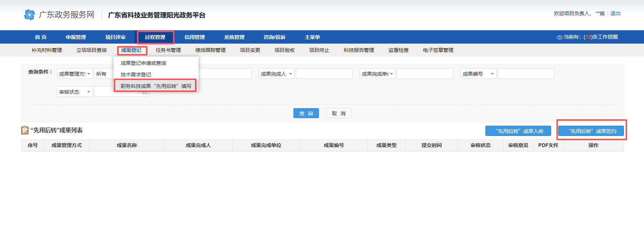This screenshot has height=227, width=644.
Task: Open the 信用管理 menu
Action: point(195,37)
